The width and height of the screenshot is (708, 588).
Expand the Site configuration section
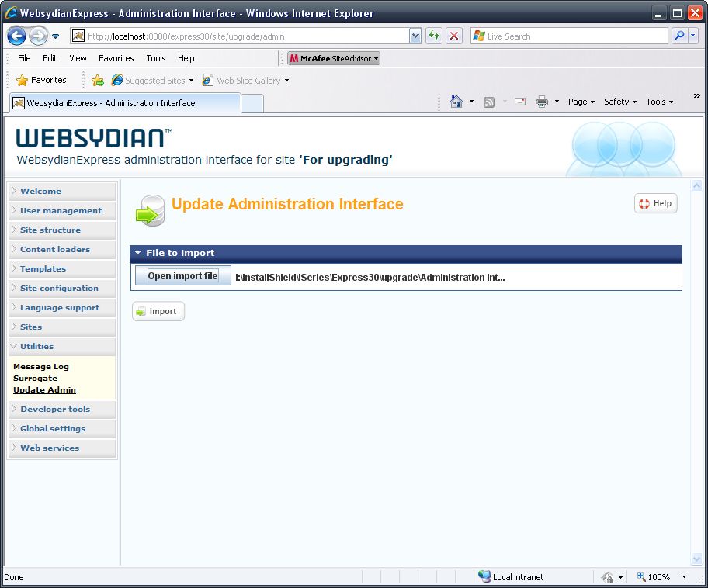click(62, 289)
